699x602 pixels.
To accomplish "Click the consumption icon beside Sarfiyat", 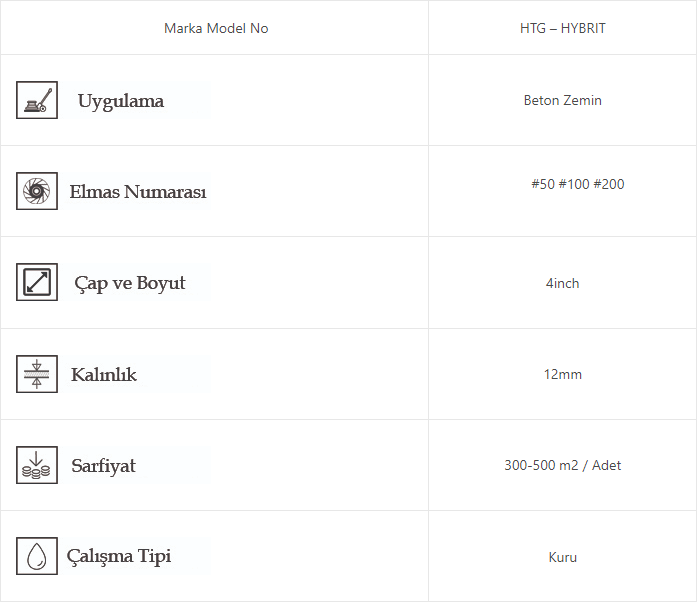I will 37,465.
